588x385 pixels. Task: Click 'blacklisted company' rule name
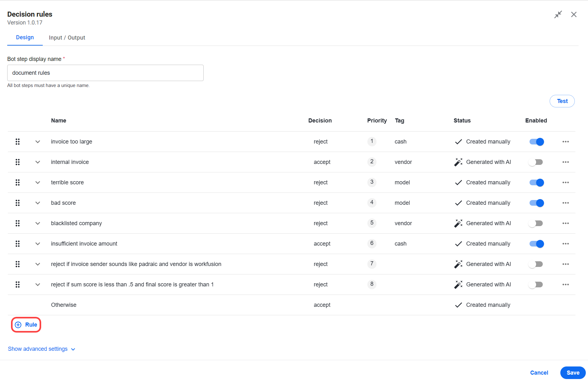76,223
